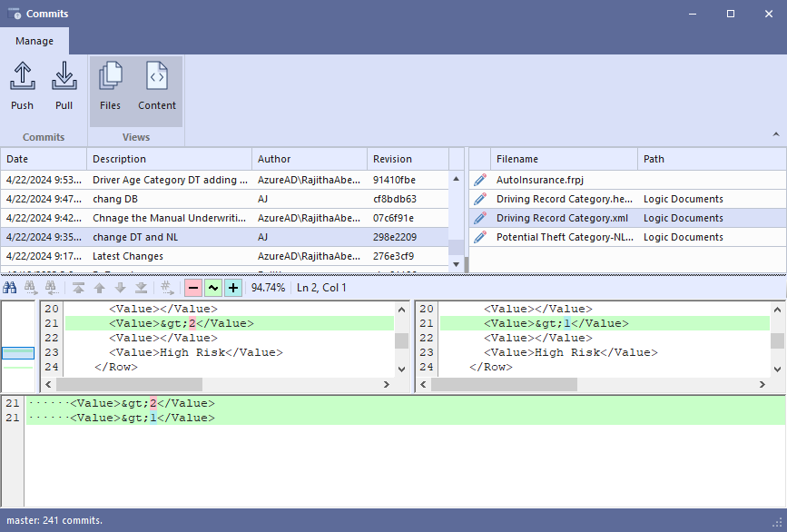Go to the next difference arrow

click(121, 288)
